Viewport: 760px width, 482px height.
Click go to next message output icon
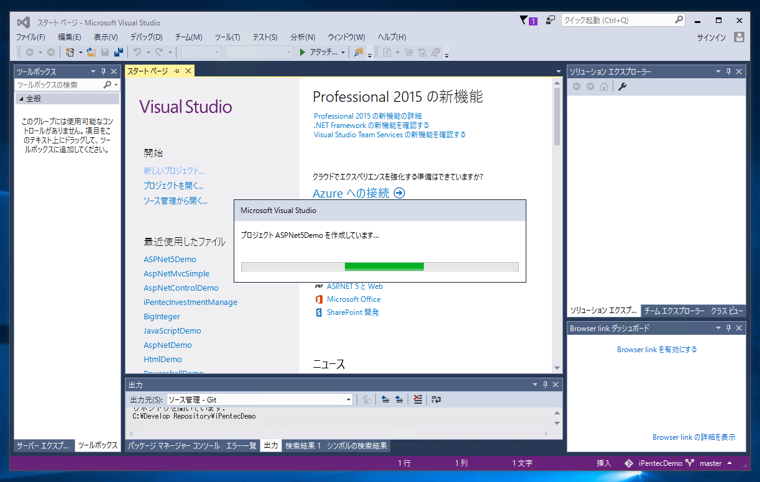click(399, 399)
